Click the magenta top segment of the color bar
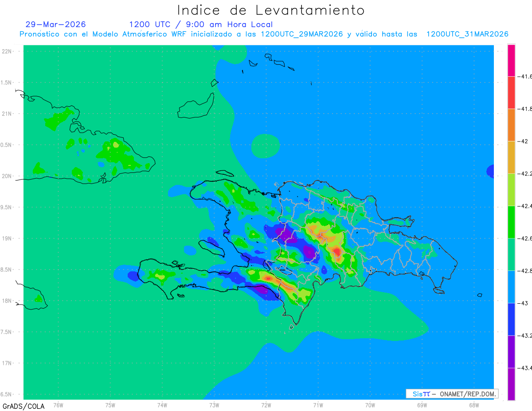This screenshot has height=411, width=532. point(511,60)
